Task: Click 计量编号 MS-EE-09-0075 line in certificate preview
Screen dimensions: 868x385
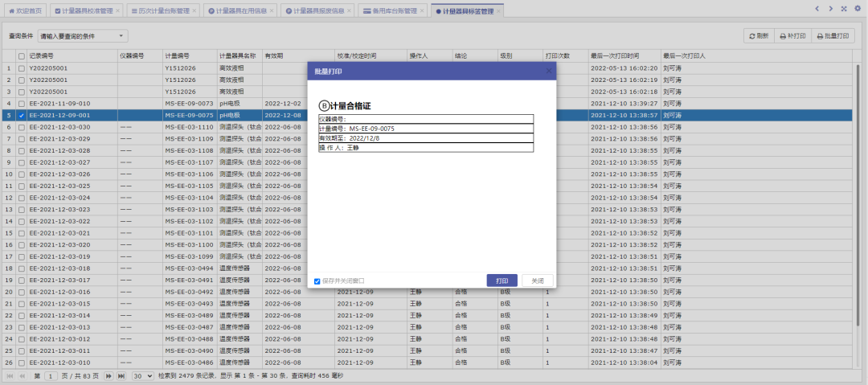Action: [426, 129]
